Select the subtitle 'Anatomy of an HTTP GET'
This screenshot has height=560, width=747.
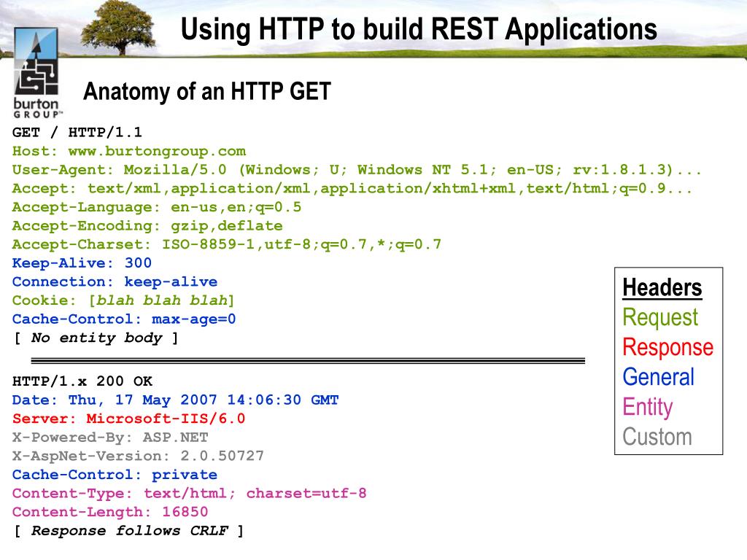point(206,91)
